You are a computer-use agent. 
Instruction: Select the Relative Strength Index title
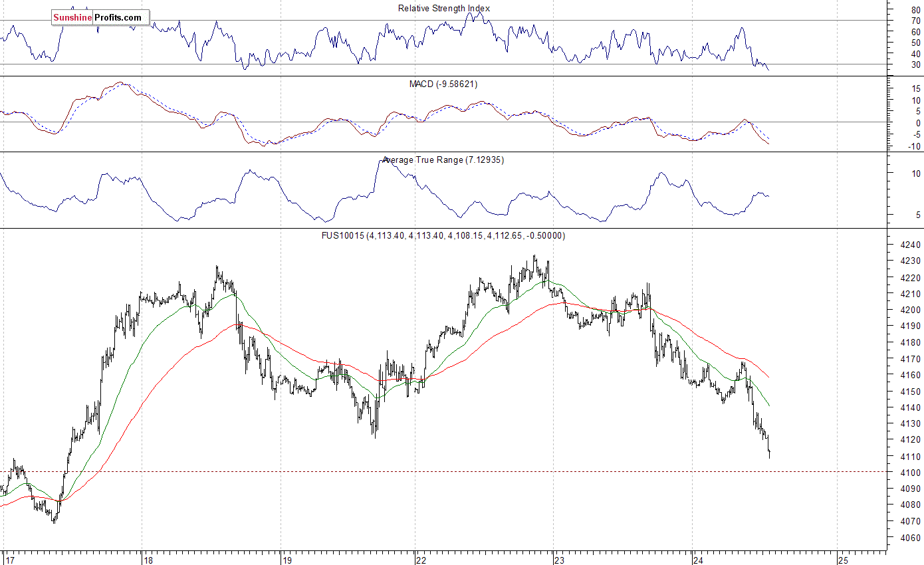tap(444, 8)
